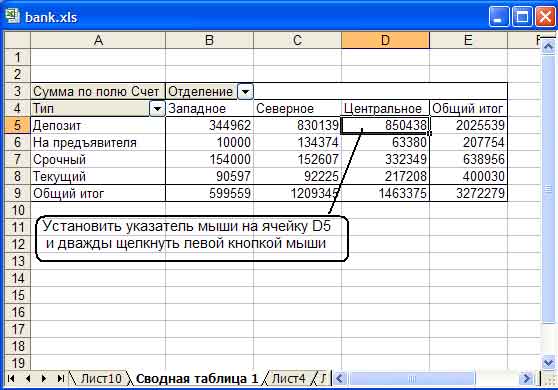This screenshot has width=558, height=390.
Task: Select cell with value 154000
Action: [x=210, y=159]
